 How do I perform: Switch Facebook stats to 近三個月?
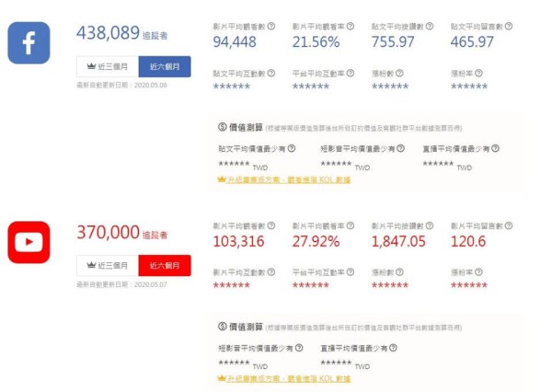coord(108,66)
